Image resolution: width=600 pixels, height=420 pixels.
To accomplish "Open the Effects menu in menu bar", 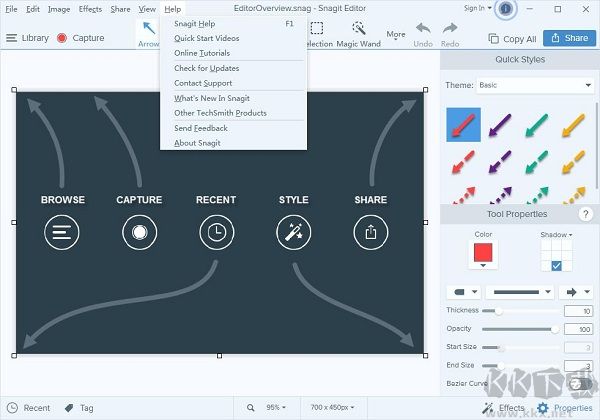I will [x=90, y=9].
